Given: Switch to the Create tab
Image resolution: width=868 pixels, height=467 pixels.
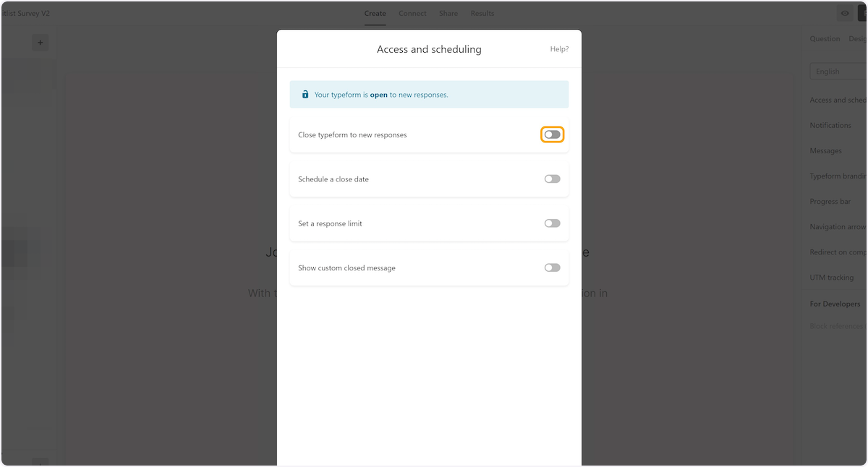Looking at the screenshot, I should click(x=375, y=13).
